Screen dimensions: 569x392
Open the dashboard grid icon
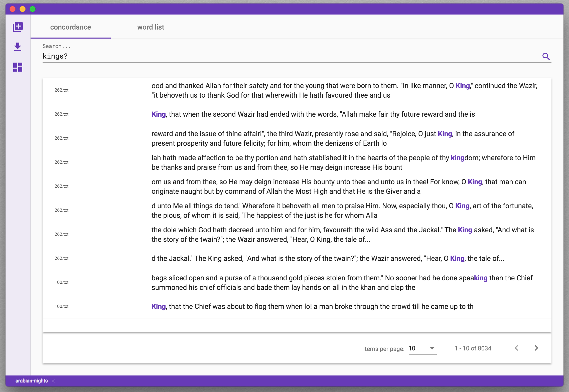(x=18, y=67)
